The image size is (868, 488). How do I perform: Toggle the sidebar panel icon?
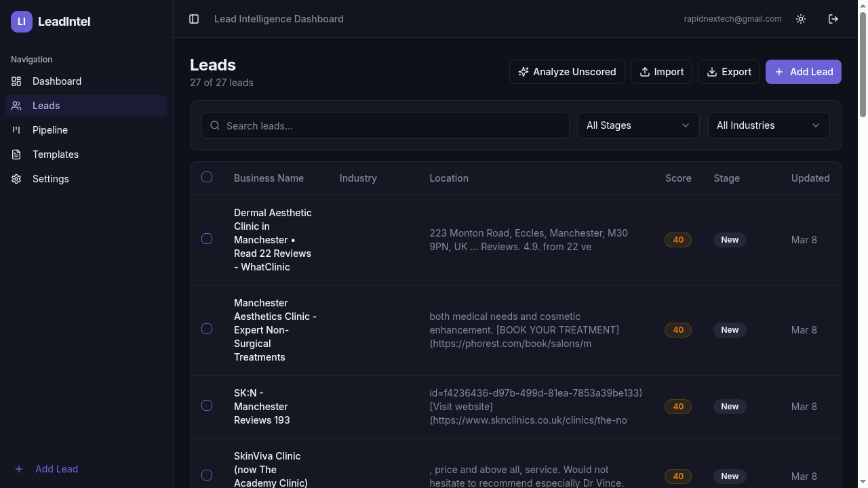pyautogui.click(x=194, y=19)
